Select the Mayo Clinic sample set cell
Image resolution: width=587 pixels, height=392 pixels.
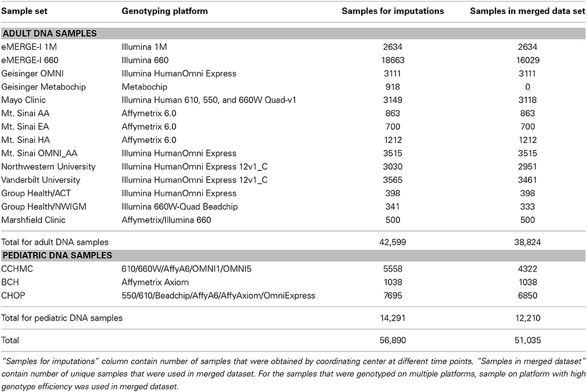(x=23, y=100)
